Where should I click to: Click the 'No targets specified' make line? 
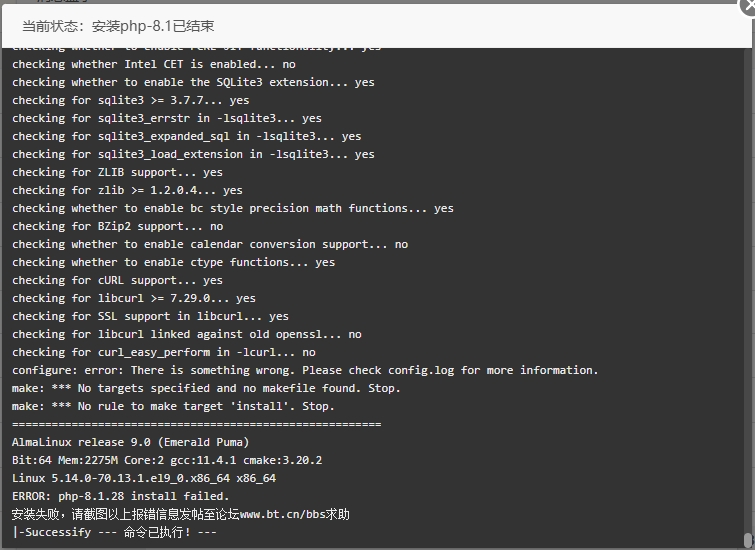(x=206, y=388)
